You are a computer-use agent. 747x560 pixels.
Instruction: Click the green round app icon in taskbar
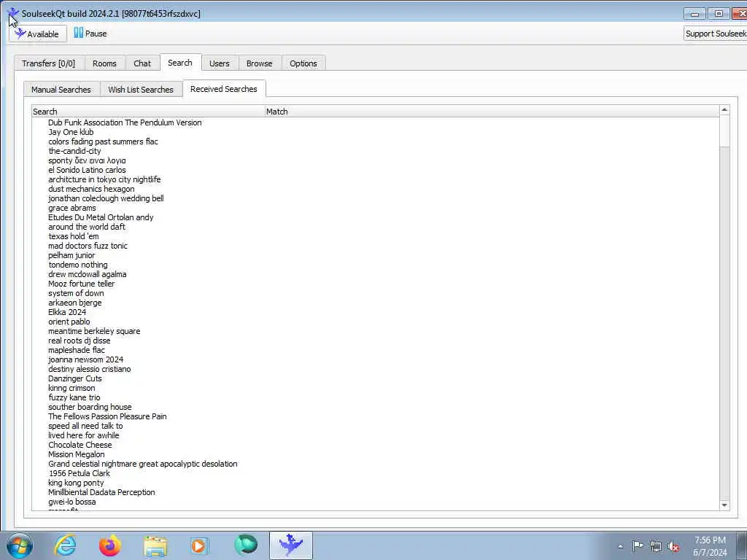(x=246, y=545)
